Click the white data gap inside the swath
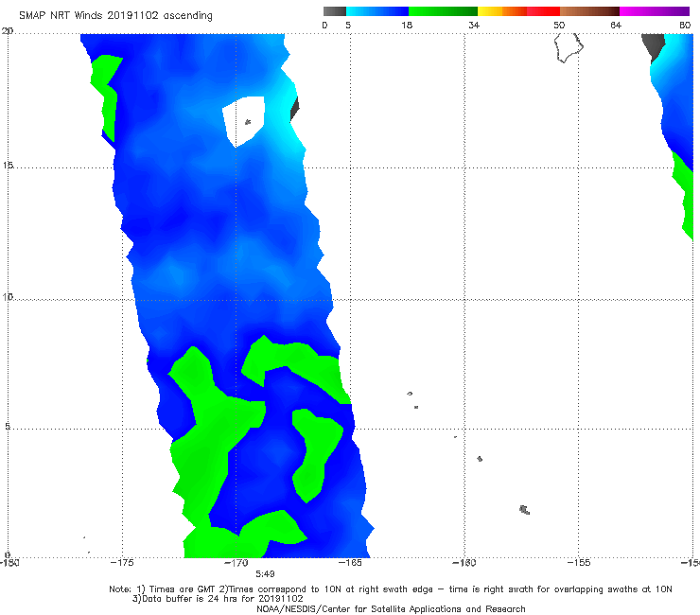This screenshot has height=615, width=700. (x=244, y=120)
